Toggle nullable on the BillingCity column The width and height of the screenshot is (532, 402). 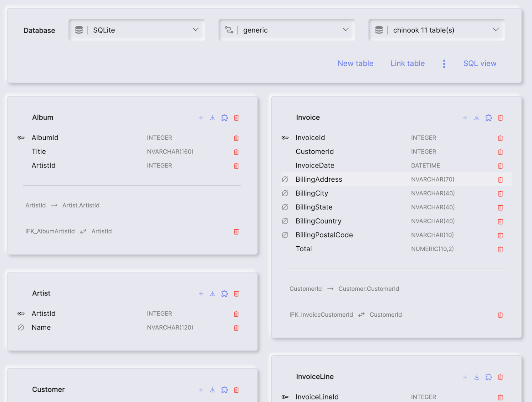coord(285,193)
